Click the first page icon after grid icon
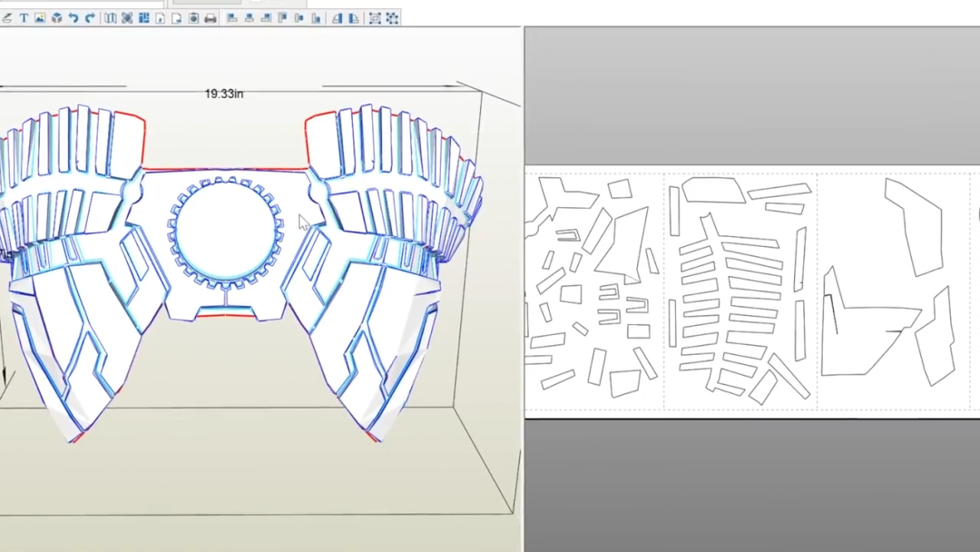The width and height of the screenshot is (980, 552). pos(161,18)
